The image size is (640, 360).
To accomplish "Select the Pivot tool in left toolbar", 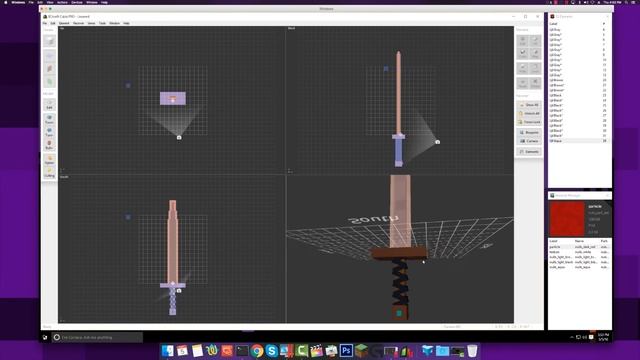I will [x=49, y=119].
